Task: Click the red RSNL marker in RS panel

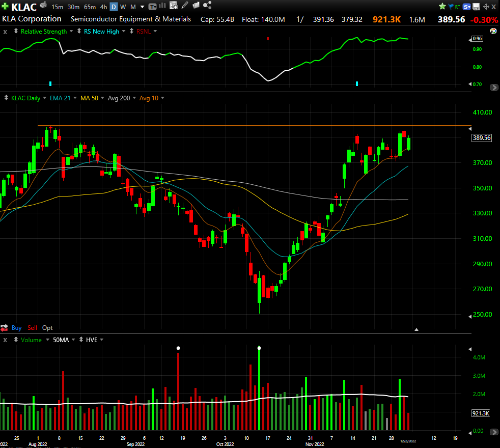Action: point(268,39)
